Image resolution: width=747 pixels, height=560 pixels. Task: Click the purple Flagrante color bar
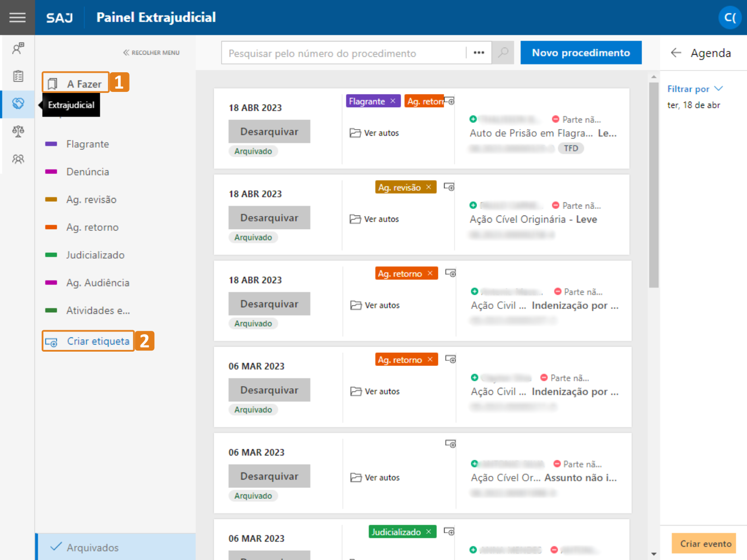(51, 144)
